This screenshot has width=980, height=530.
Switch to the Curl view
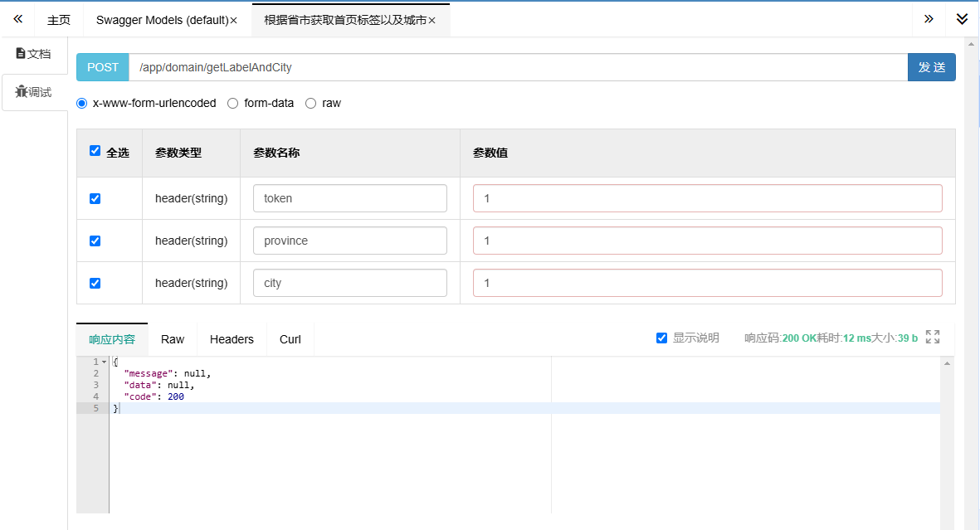pos(290,338)
